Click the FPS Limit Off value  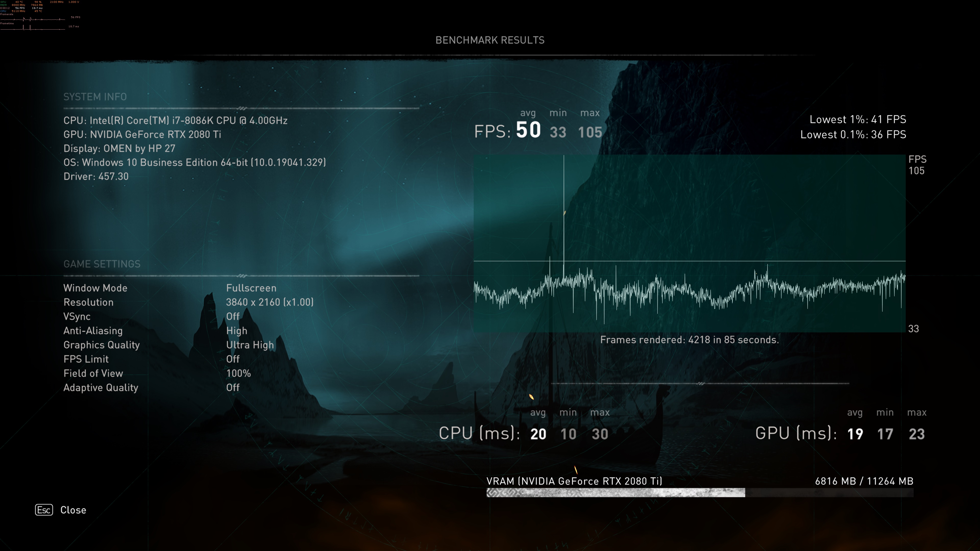pyautogui.click(x=232, y=359)
